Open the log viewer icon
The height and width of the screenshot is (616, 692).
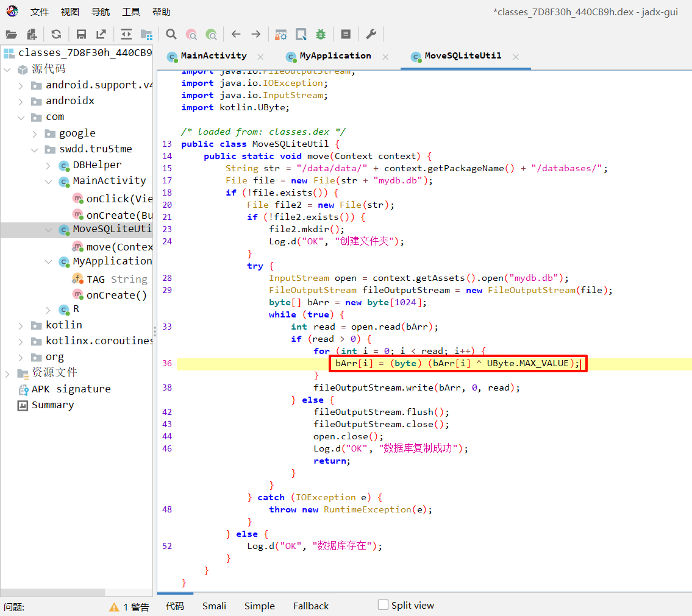346,34
